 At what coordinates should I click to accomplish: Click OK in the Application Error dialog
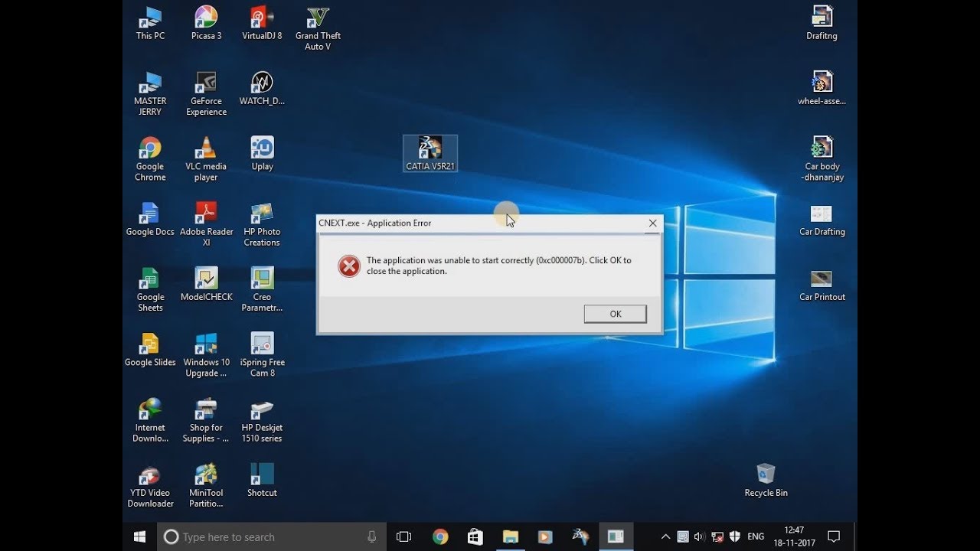pyautogui.click(x=616, y=314)
